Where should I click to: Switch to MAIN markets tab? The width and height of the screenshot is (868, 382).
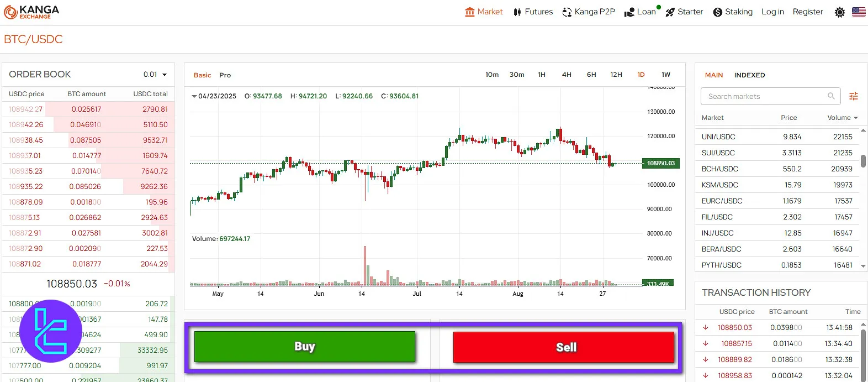[714, 75]
